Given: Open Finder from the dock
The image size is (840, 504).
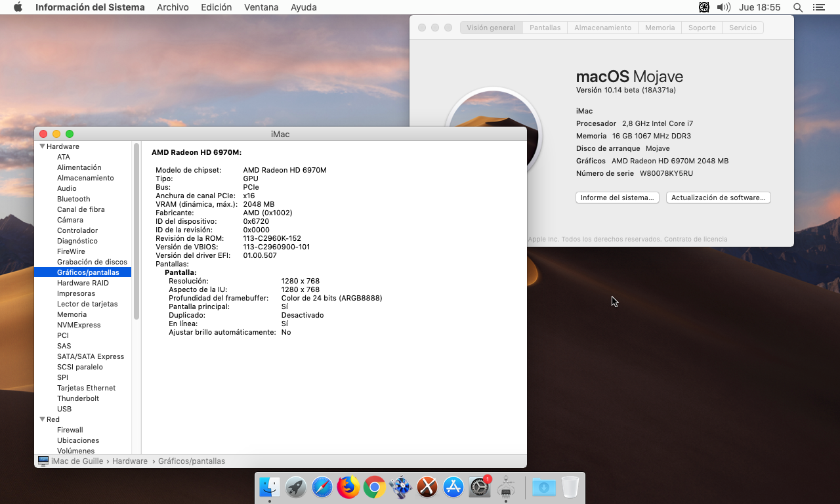Looking at the screenshot, I should point(269,487).
